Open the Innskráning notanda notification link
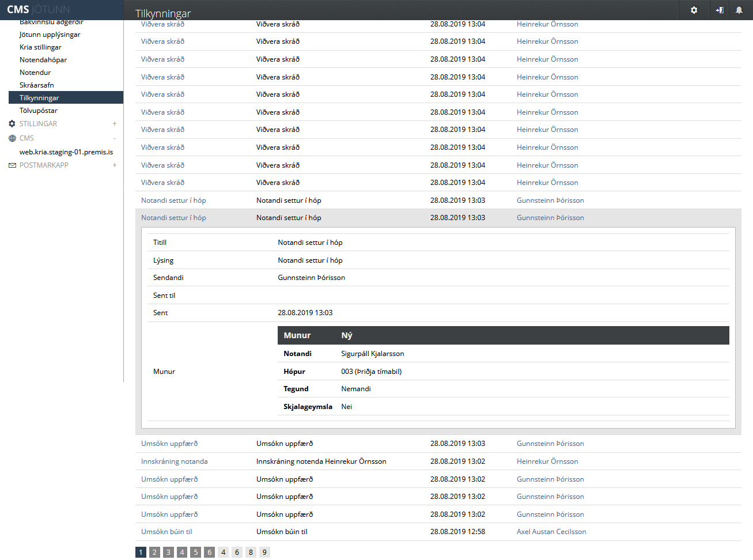Viewport: 753px width, 560px height. click(174, 461)
